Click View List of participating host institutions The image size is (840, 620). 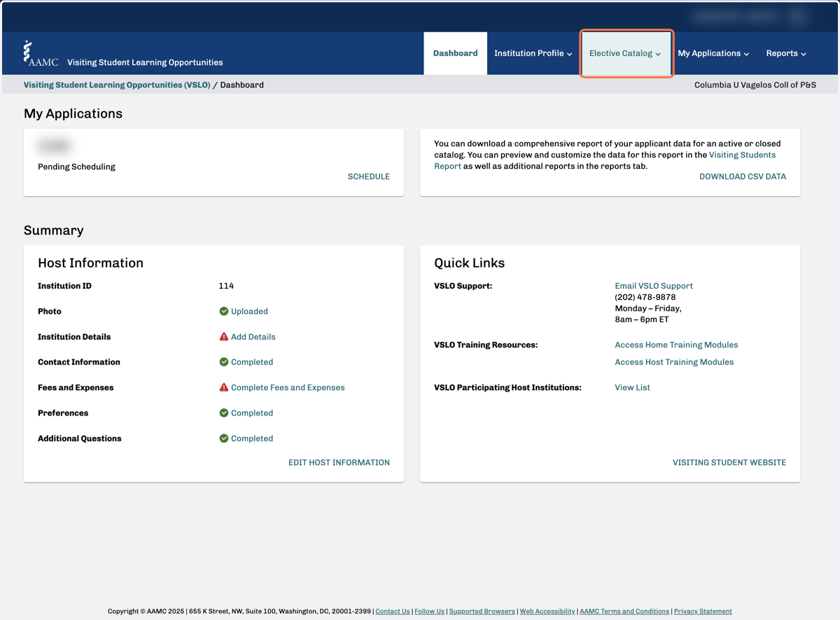pyautogui.click(x=632, y=387)
